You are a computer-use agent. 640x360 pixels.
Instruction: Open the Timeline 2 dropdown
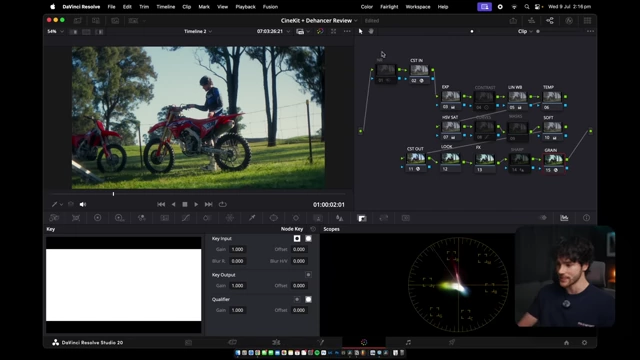[x=198, y=31]
